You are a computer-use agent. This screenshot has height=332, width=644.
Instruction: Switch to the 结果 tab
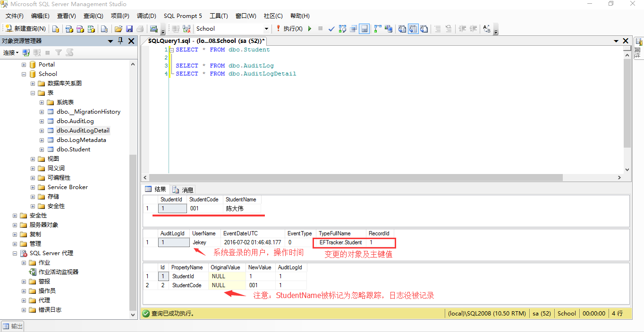point(156,190)
